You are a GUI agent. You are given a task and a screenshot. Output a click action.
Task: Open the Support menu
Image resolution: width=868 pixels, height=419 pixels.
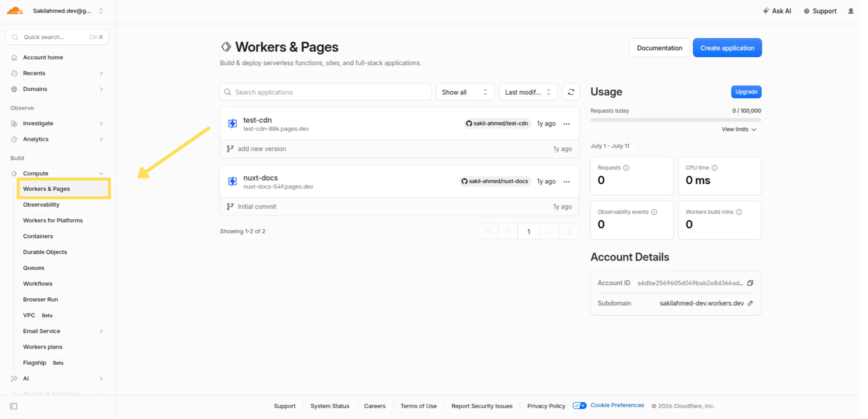tap(820, 11)
